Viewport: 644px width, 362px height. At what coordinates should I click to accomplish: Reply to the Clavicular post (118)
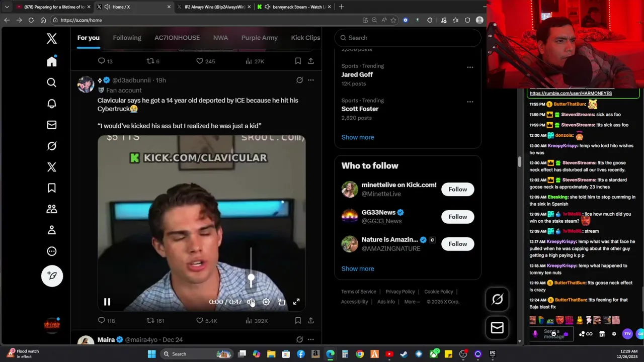coord(106,321)
